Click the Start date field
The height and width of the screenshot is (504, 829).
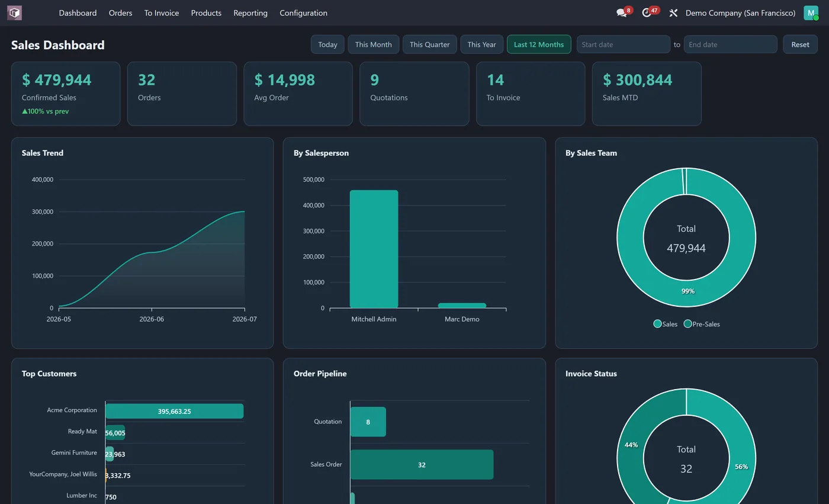pos(624,44)
